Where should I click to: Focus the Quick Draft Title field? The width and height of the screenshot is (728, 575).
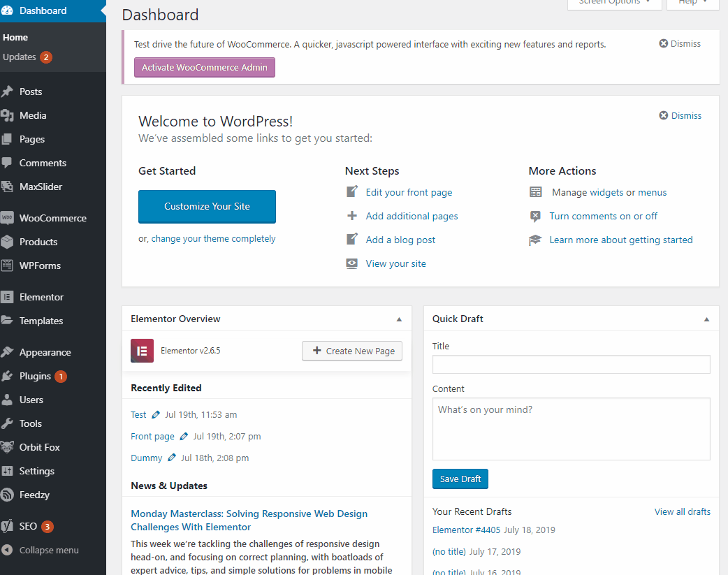point(571,364)
